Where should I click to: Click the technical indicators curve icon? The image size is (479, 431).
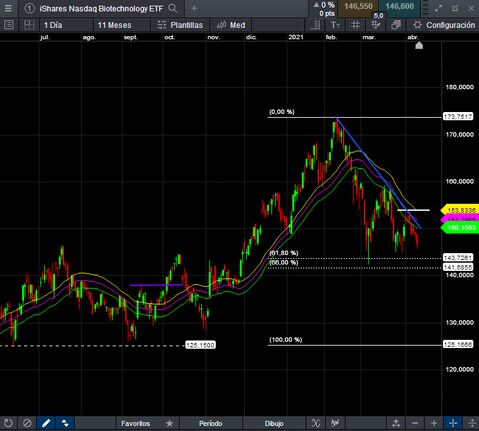click(316, 423)
